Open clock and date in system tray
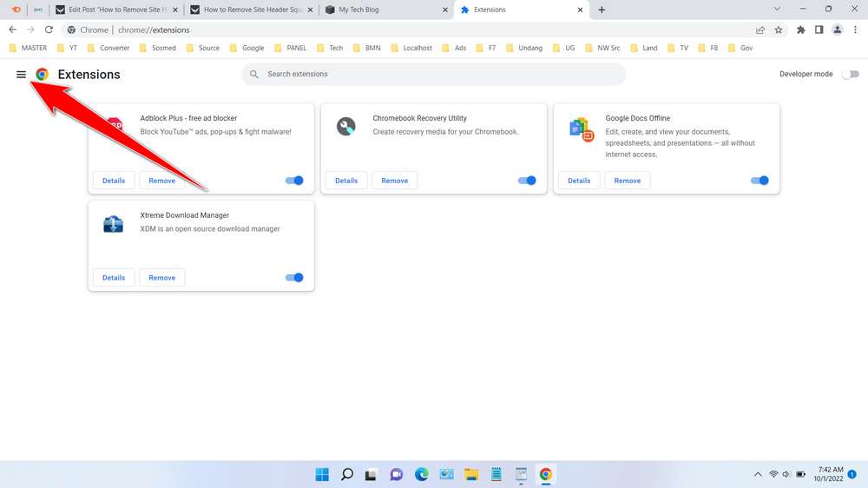 click(x=828, y=474)
